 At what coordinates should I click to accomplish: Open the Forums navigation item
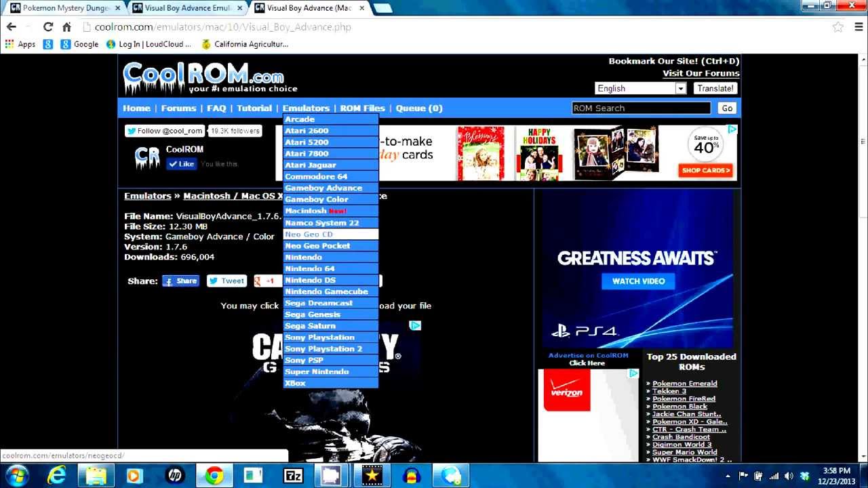[178, 108]
